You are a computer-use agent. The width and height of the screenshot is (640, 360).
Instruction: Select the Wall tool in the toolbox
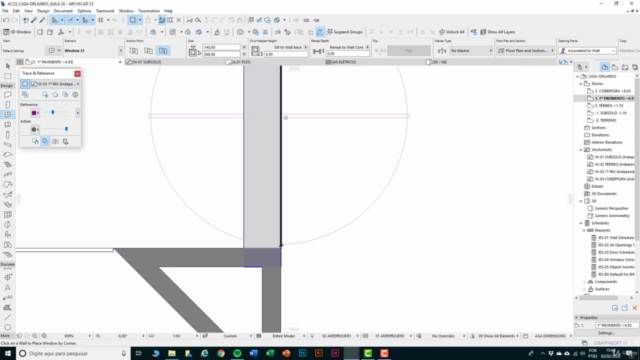coord(7,95)
